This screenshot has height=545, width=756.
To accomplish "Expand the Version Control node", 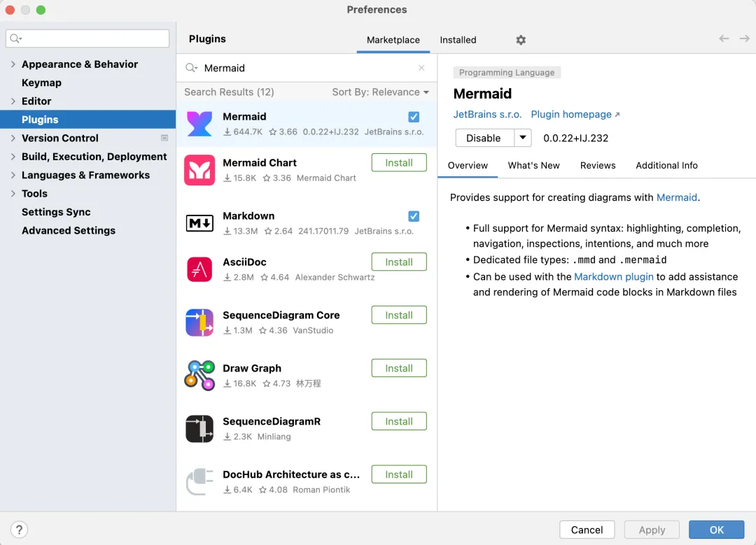I will click(x=13, y=139).
